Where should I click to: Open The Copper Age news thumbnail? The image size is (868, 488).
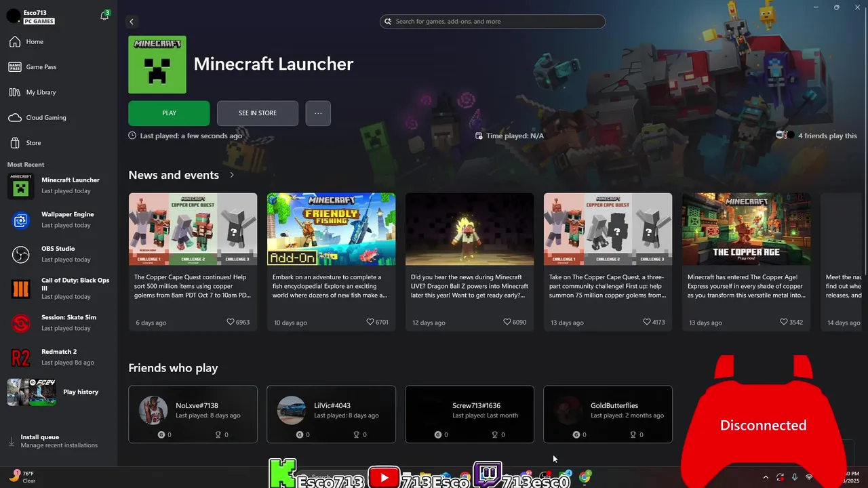tap(746, 229)
